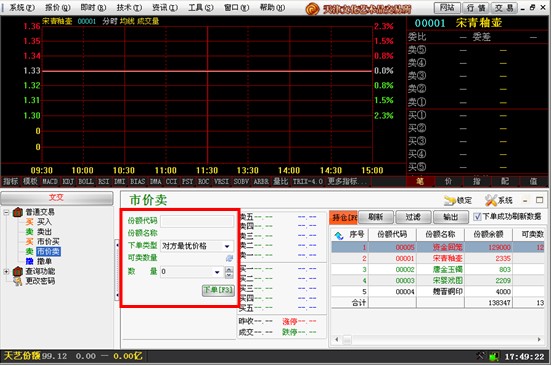This screenshot has width=552, height=366.
Task: Click 更改密码 key icon
Action: (x=18, y=281)
